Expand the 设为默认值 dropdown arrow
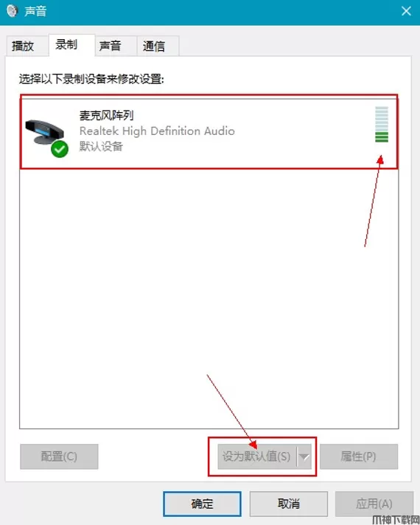The height and width of the screenshot is (525, 420). (x=304, y=456)
